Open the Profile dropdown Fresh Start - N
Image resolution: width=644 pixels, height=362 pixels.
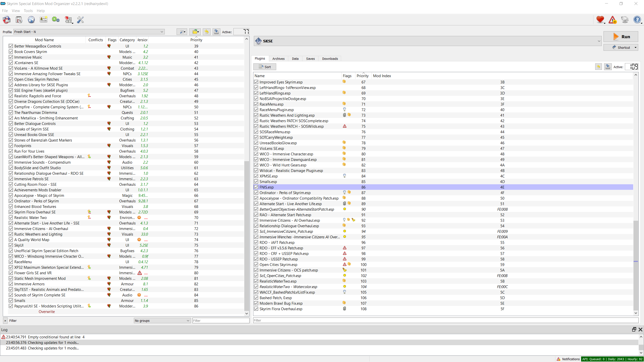pos(89,32)
